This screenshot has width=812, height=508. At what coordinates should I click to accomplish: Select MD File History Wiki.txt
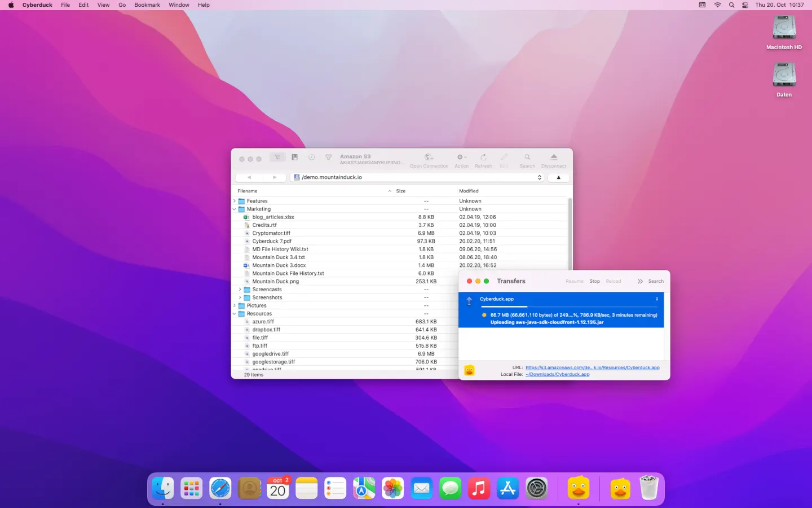coord(280,249)
